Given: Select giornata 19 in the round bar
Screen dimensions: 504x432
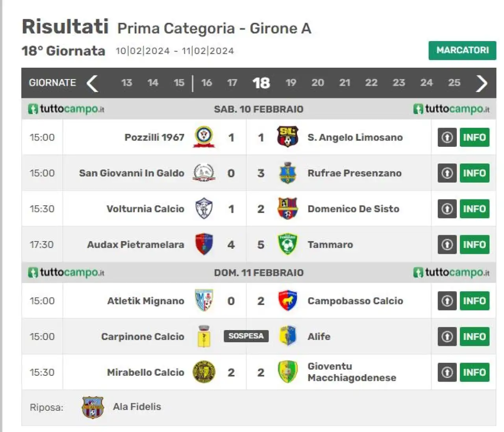Looking at the screenshot, I should 291,83.
